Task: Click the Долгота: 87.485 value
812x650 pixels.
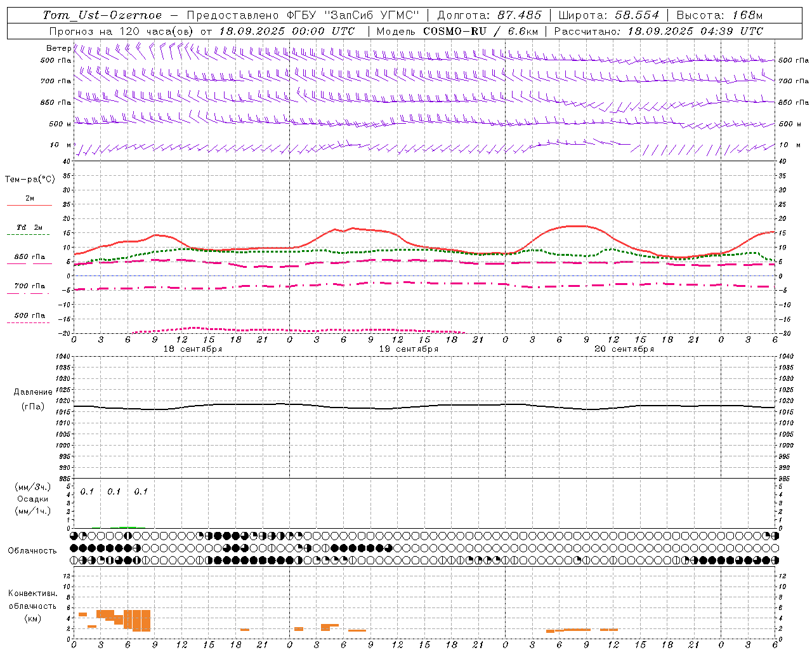Action: 490,15
